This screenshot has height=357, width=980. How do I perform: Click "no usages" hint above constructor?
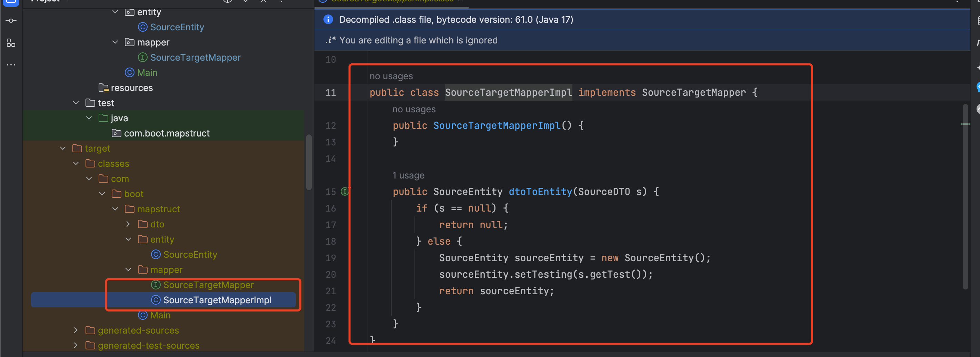point(414,109)
